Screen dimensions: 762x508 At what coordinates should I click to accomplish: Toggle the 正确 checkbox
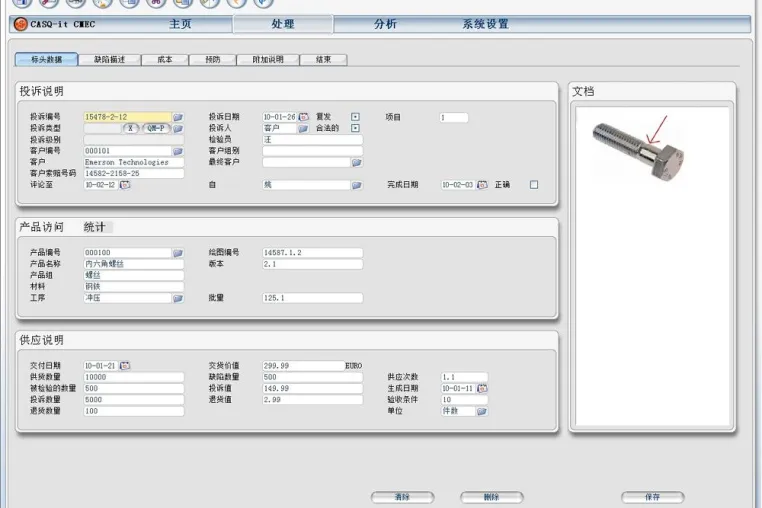(534, 185)
